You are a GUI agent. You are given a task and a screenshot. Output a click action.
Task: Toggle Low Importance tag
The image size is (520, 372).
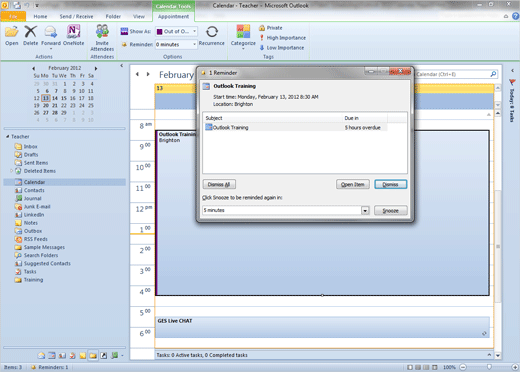[x=282, y=48]
